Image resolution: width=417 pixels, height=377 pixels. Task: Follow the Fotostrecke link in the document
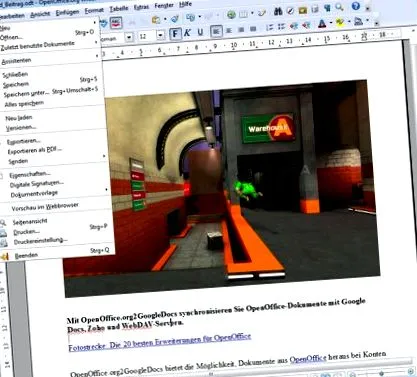pyautogui.click(x=160, y=342)
